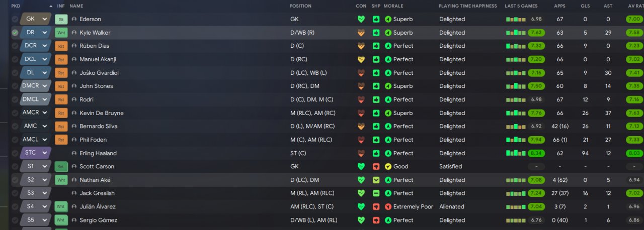Expand the S4 substitute slot dropdown
The width and height of the screenshot is (644, 230).
tap(45, 206)
